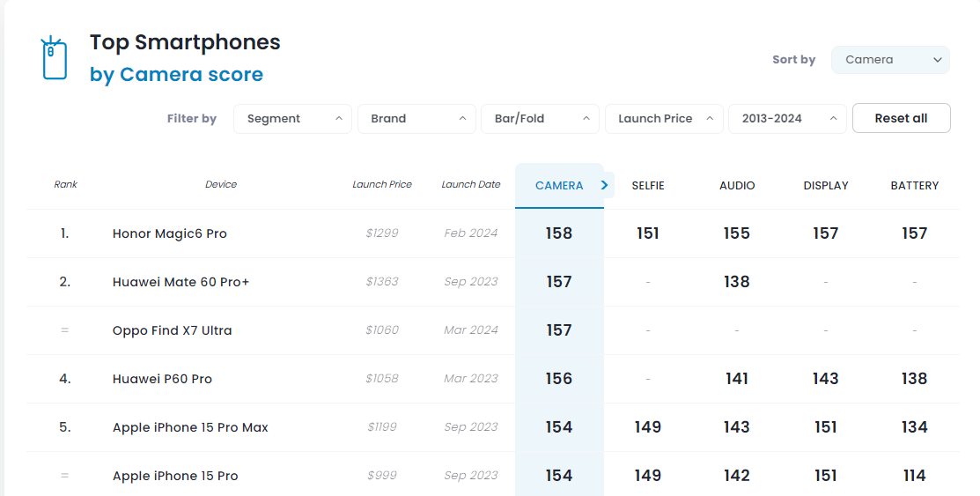
Task: Click rank number 5.
Action: [65, 427]
